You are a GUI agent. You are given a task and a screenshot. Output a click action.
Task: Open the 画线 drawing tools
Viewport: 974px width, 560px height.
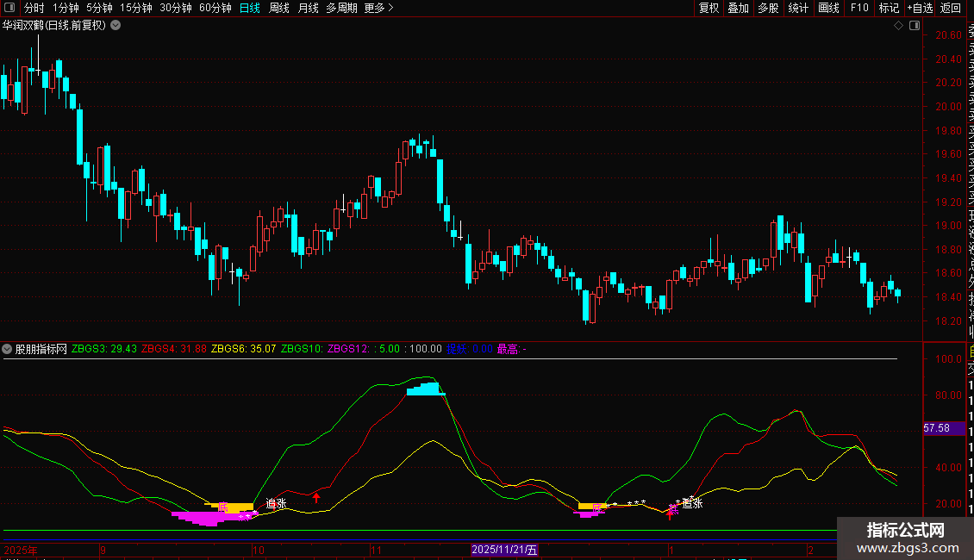click(x=828, y=8)
